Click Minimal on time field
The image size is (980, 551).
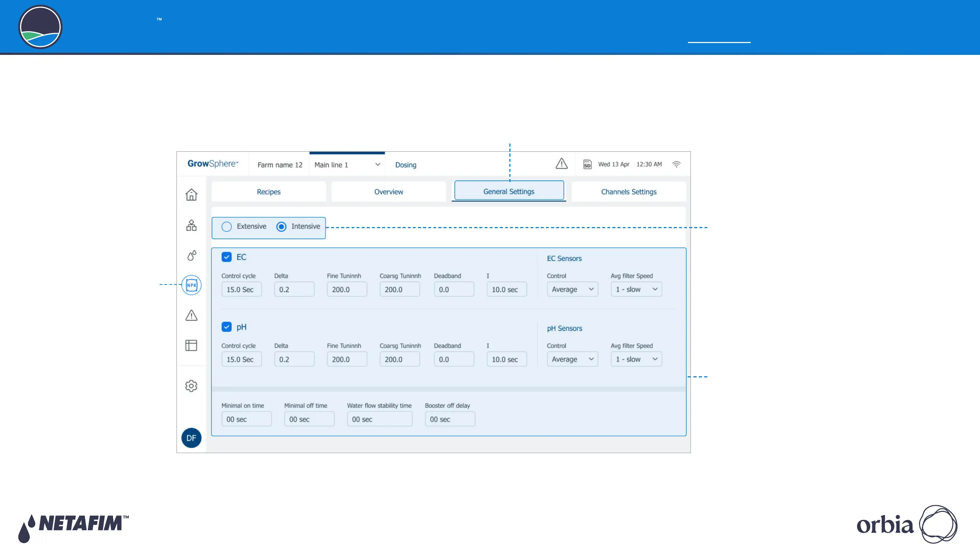246,419
